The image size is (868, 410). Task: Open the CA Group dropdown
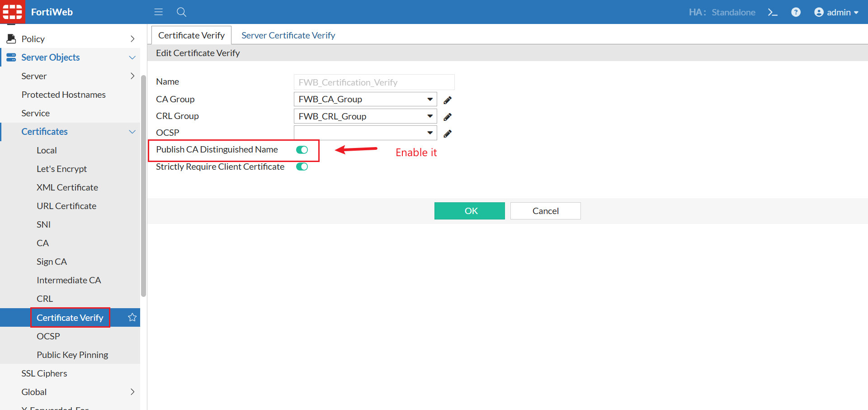(x=365, y=99)
